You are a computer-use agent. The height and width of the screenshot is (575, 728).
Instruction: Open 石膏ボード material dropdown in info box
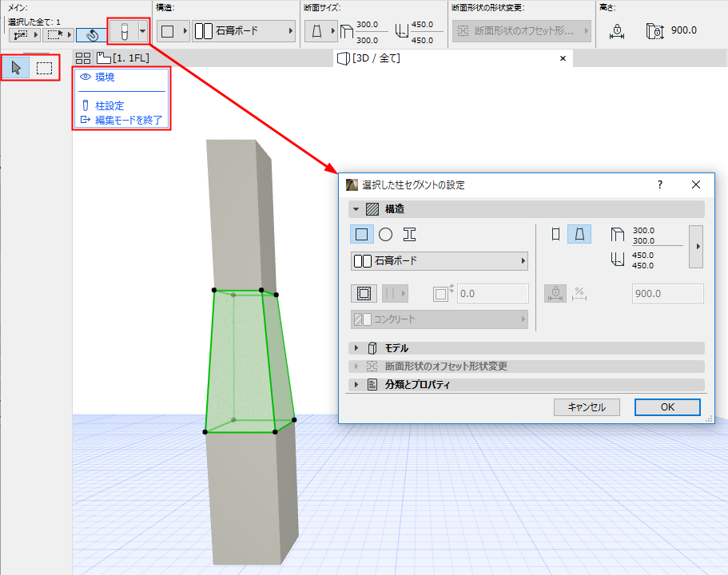pos(244,32)
